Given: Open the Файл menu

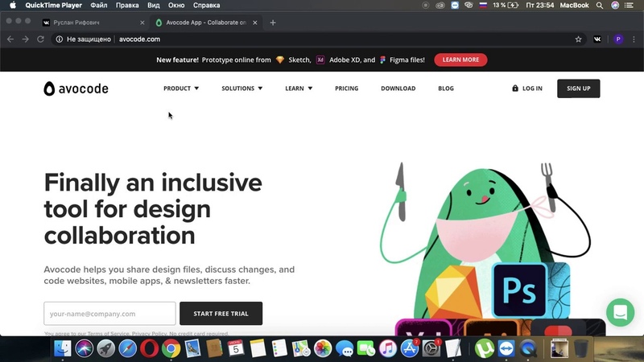Looking at the screenshot, I should click(x=98, y=6).
